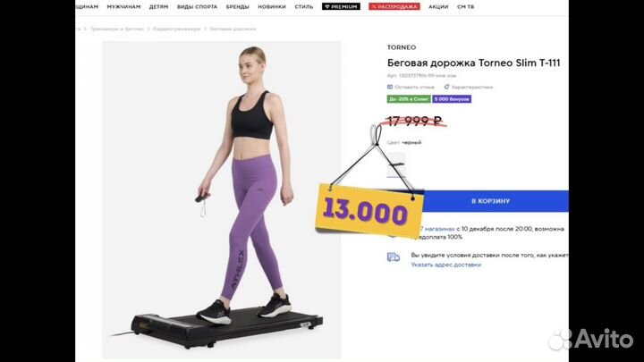Open the МУЖЧИНАМ menu
Image resolution: width=644 pixels, height=362 pixels.
pyautogui.click(x=123, y=7)
